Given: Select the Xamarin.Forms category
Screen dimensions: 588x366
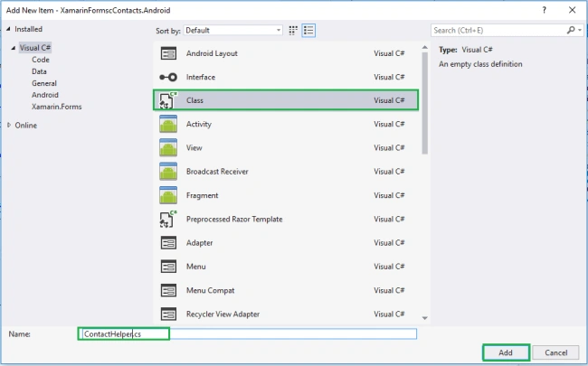Looking at the screenshot, I should pyautogui.click(x=57, y=107).
